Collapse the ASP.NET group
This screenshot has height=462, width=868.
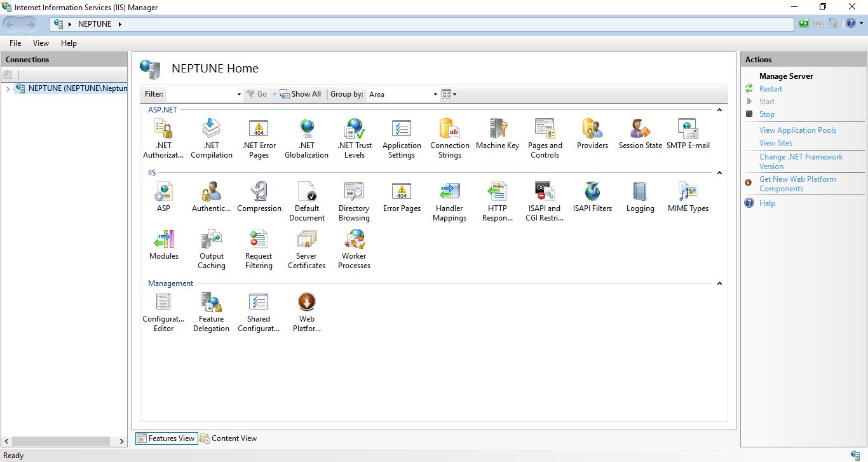pos(719,110)
